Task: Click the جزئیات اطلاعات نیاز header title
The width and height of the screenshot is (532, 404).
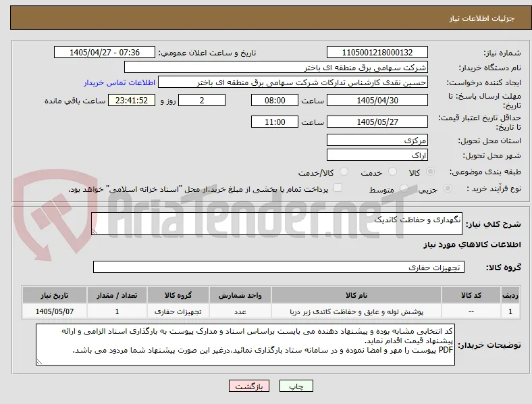Action: click(482, 18)
